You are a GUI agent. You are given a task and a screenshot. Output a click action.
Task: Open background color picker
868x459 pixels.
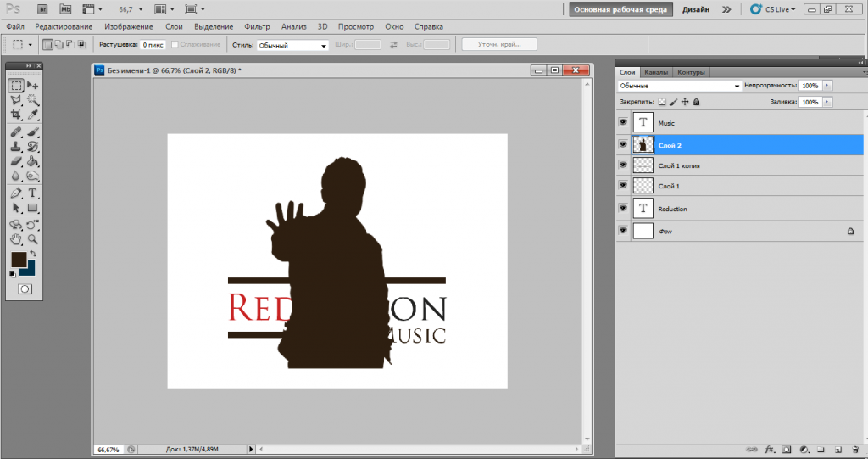pos(30,270)
